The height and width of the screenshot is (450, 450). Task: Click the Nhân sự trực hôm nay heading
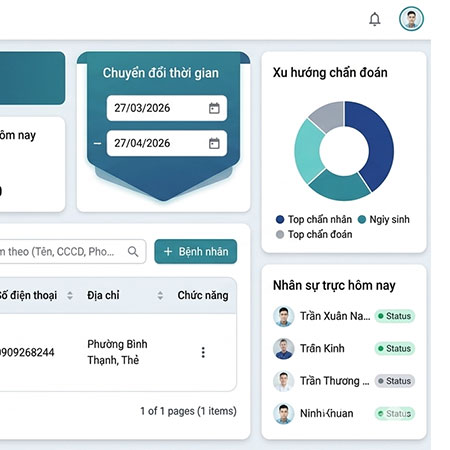[334, 286]
